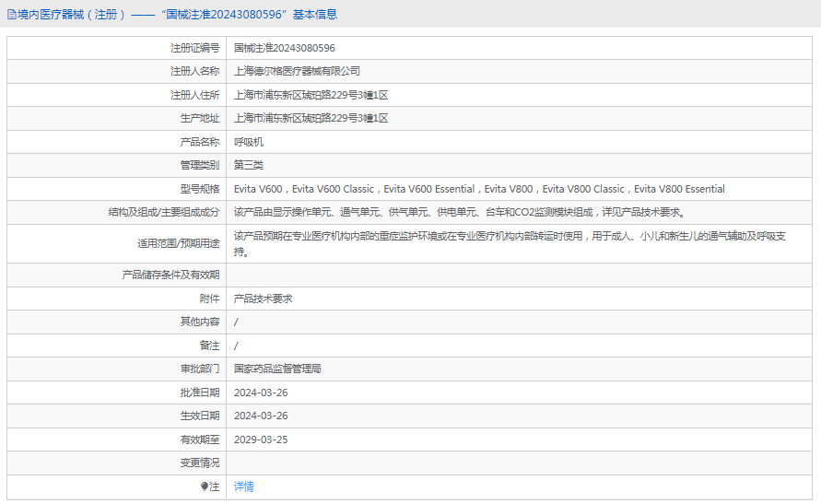Viewport: 821px width, 504px height.
Task: Click the 审批部门 value 国家药品监督管理局
Action: [x=277, y=369]
